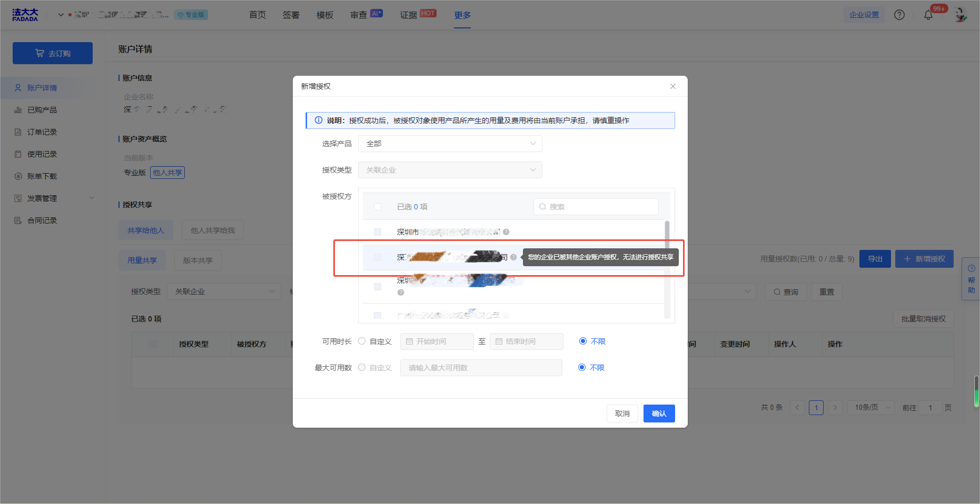Click 确认 to confirm the authorization
Screen dimensions: 980x504
[659, 414]
